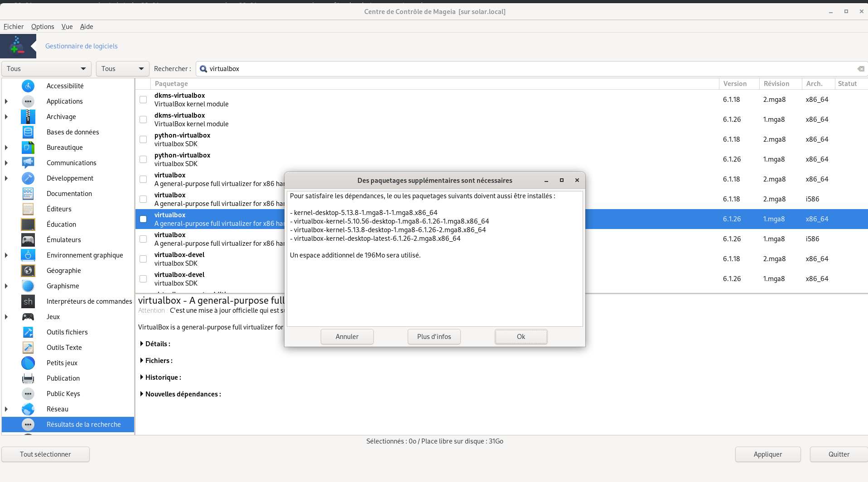Click the Accessibilité category icon
Image resolution: width=868 pixels, height=482 pixels.
[x=28, y=86]
